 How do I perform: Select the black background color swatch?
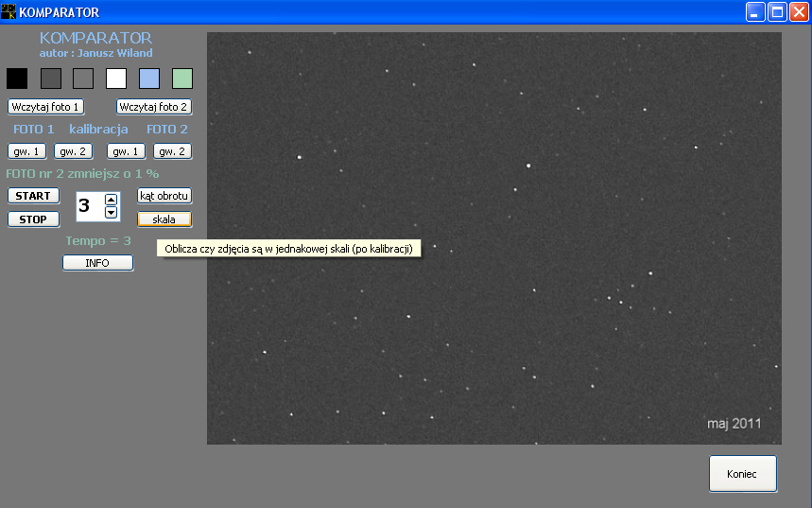(17, 79)
